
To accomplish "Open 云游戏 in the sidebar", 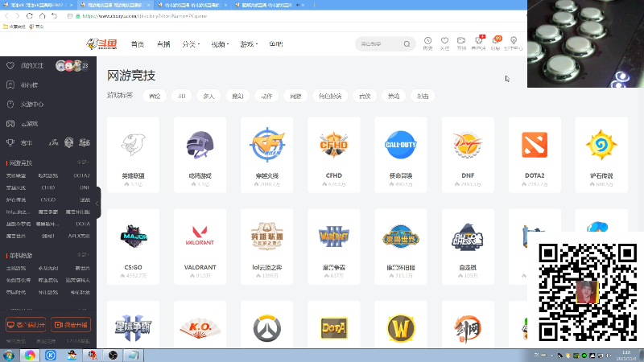I will point(29,124).
